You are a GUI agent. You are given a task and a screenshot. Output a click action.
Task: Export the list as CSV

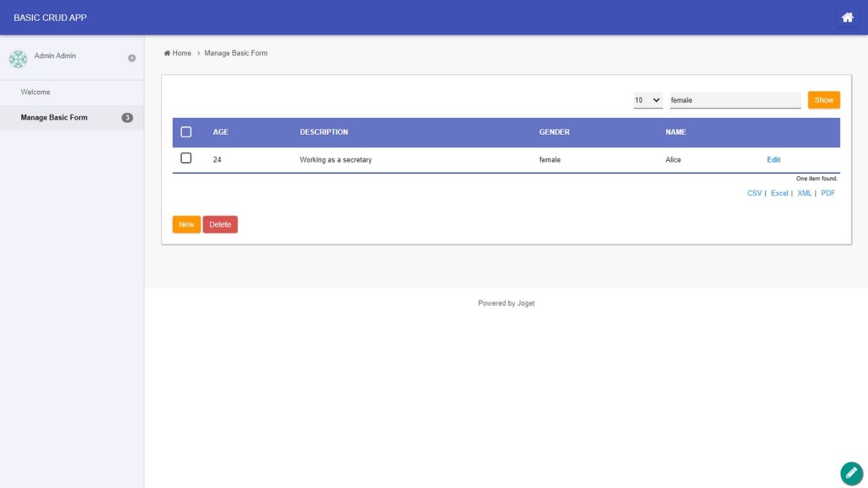(754, 193)
